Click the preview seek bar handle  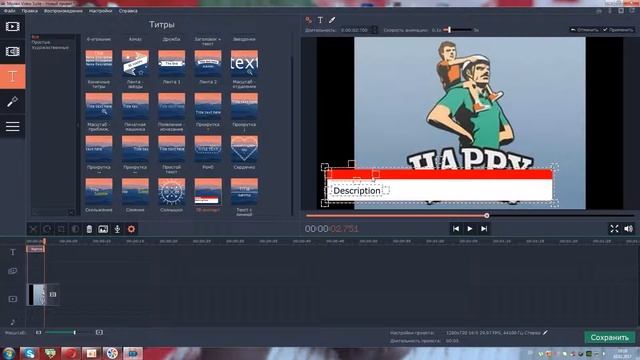[487, 215]
